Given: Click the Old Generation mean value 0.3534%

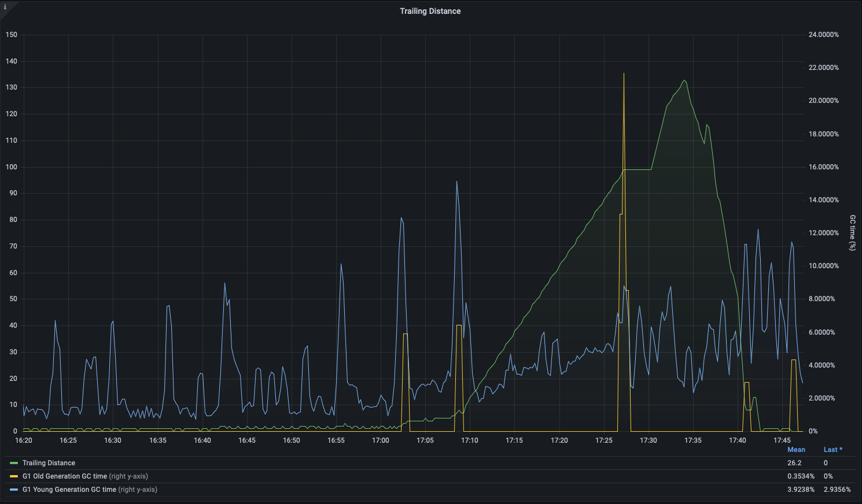Looking at the screenshot, I should [801, 476].
